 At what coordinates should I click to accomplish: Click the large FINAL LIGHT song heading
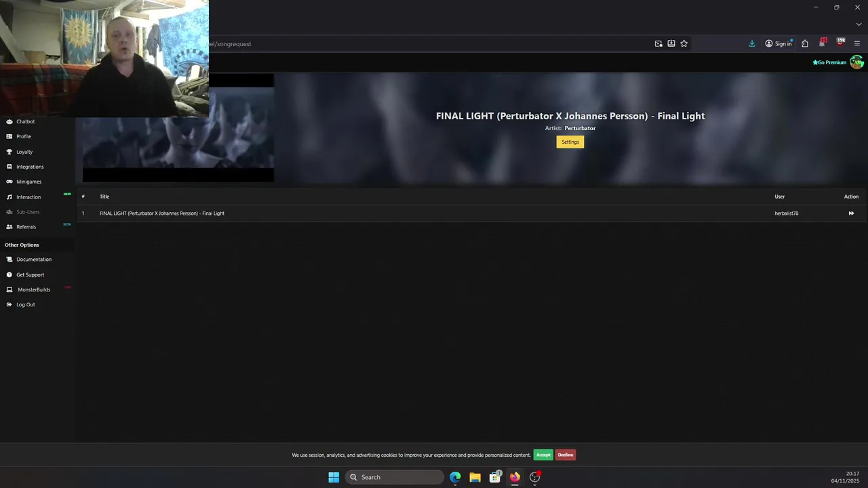(x=570, y=116)
